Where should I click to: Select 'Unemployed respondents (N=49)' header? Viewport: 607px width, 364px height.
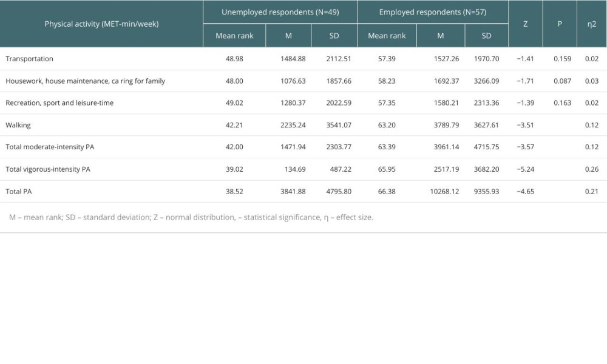[x=280, y=12]
